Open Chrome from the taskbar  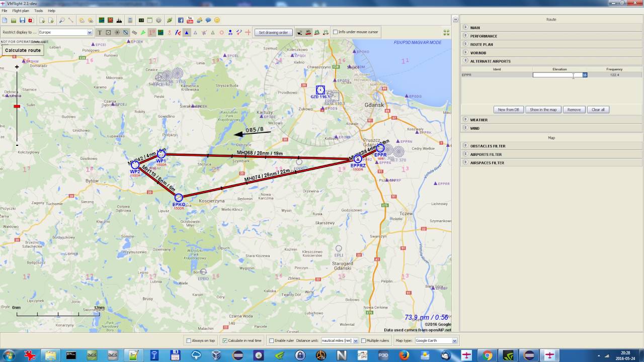(x=488, y=355)
